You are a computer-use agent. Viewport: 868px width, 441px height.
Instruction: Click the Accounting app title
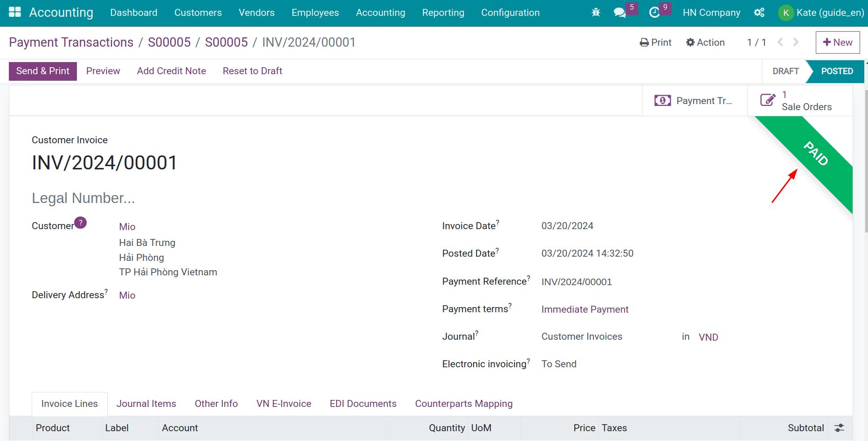[x=61, y=13]
